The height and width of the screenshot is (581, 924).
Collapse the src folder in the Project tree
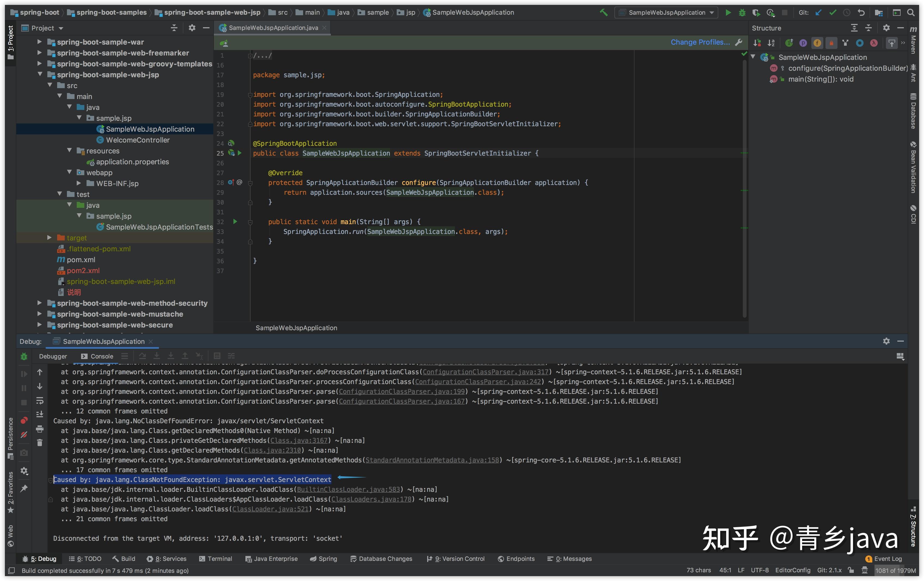click(50, 85)
